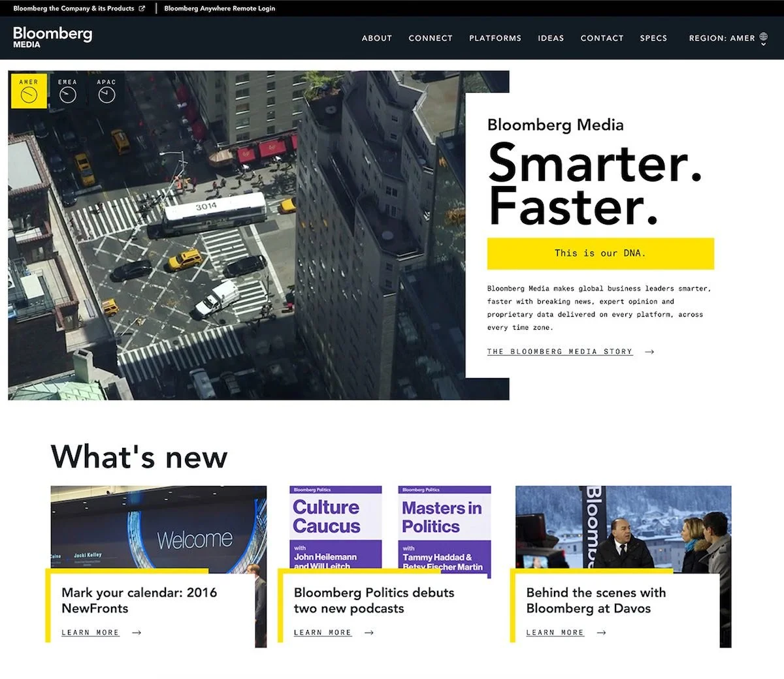Expand the Region: AMER dropdown
Screen dimensions: 784x679
tap(728, 38)
